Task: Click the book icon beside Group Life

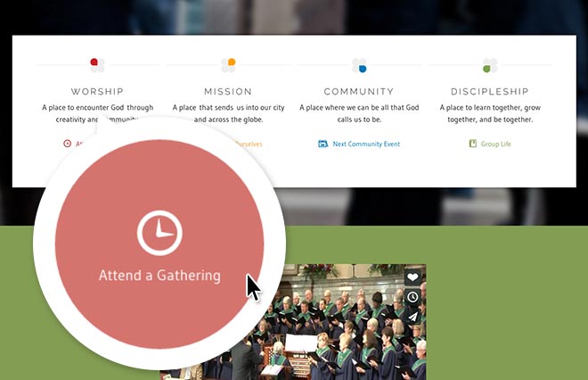Action: pyautogui.click(x=473, y=144)
